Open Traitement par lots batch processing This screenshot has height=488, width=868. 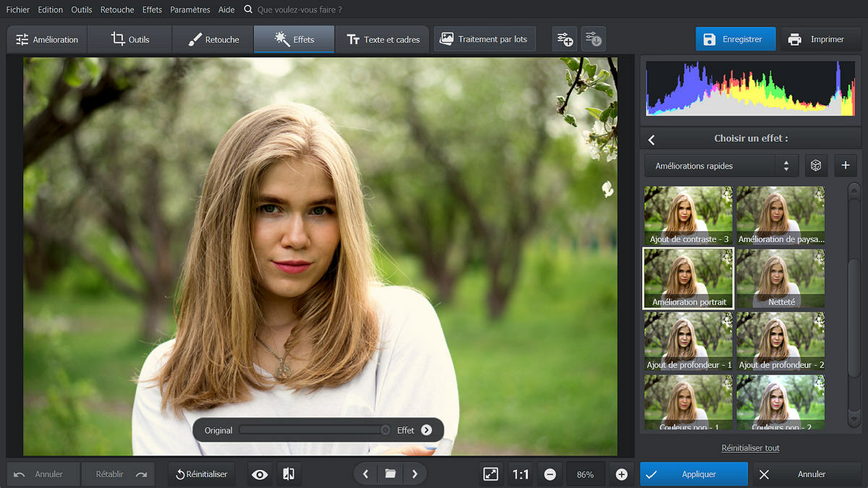(485, 39)
